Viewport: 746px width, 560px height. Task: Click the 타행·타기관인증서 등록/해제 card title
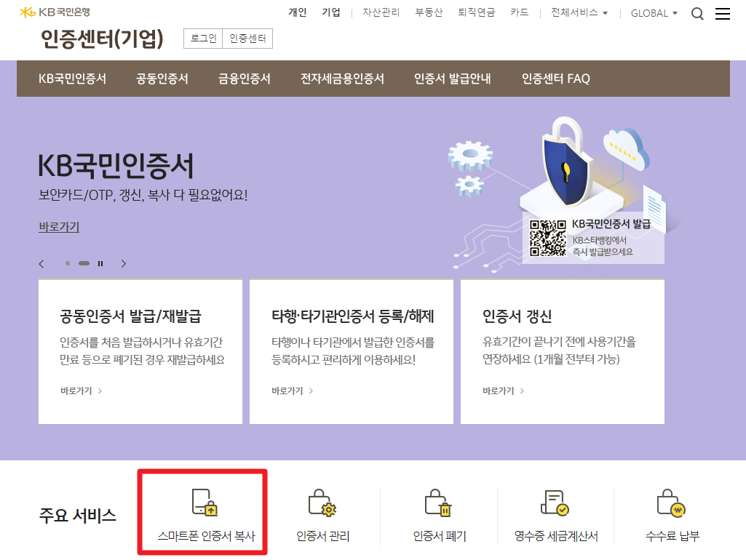(352, 316)
